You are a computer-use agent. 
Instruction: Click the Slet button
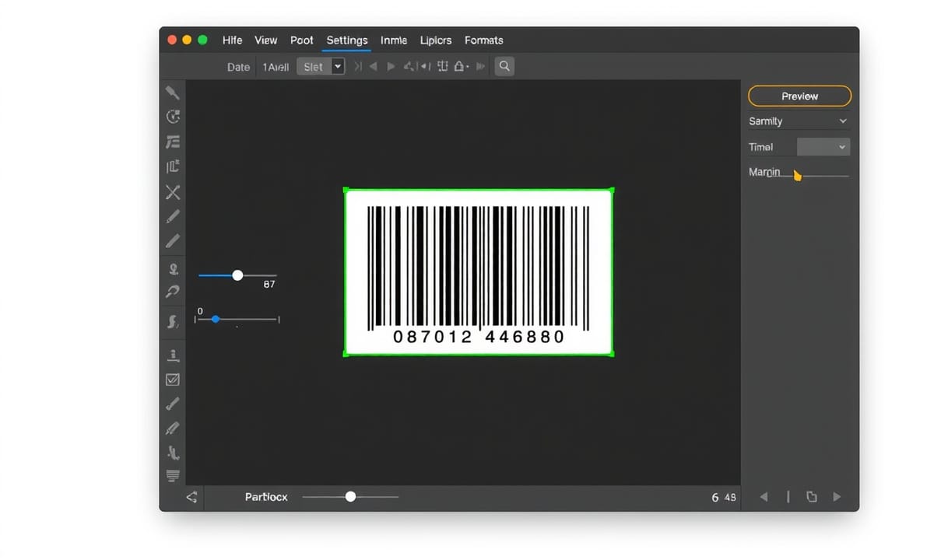[x=314, y=67]
